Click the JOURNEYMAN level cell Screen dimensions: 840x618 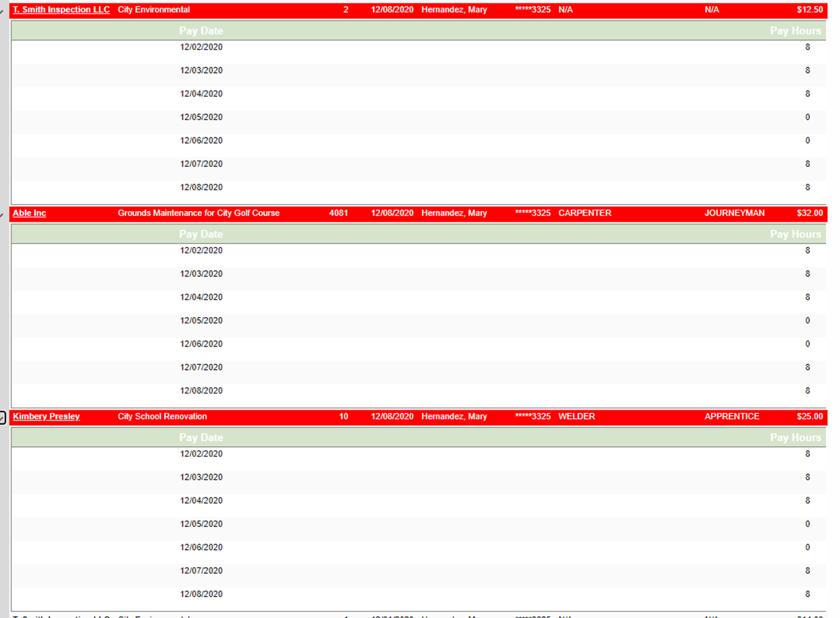pos(734,213)
